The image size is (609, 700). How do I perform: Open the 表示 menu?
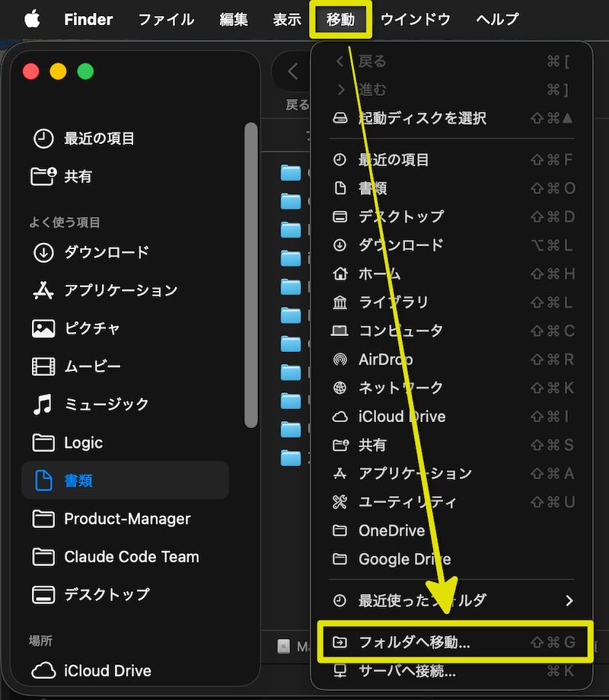(287, 19)
